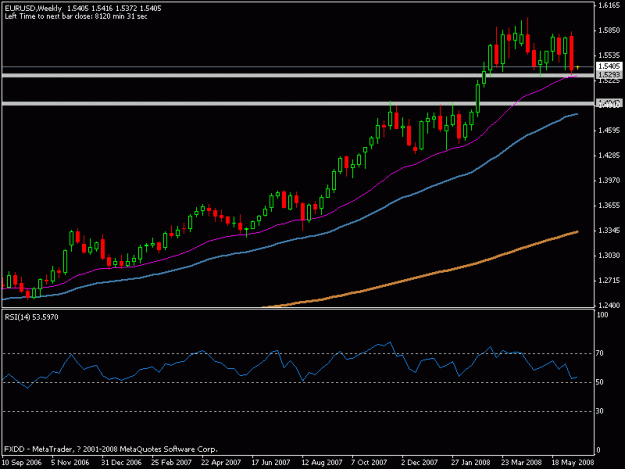Screen dimensions: 625x469
Task: Click the 1.3030 price axis label
Action: (609, 255)
